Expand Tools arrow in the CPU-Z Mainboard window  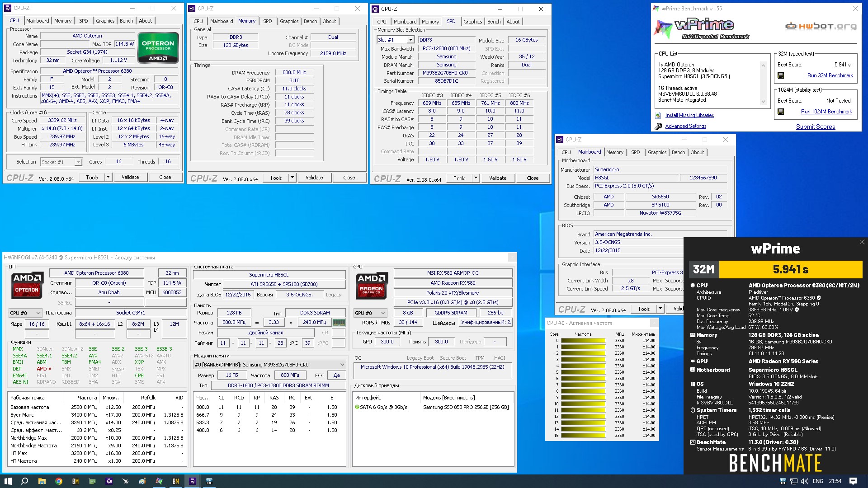(x=660, y=309)
